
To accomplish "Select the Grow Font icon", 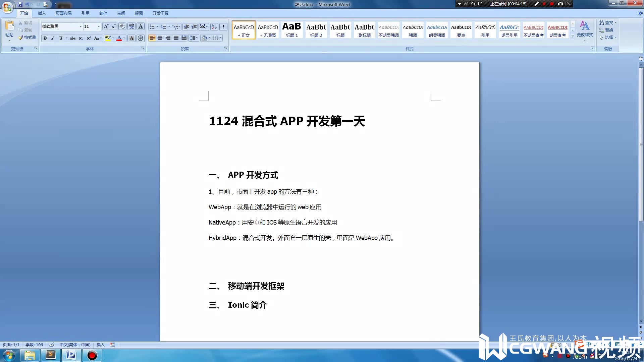I will pos(107,26).
